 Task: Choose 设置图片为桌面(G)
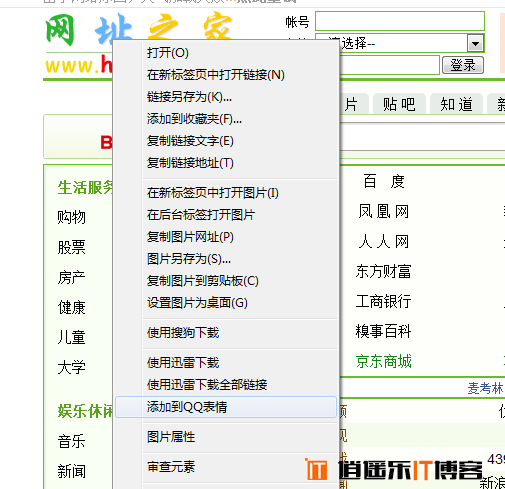[226, 303]
